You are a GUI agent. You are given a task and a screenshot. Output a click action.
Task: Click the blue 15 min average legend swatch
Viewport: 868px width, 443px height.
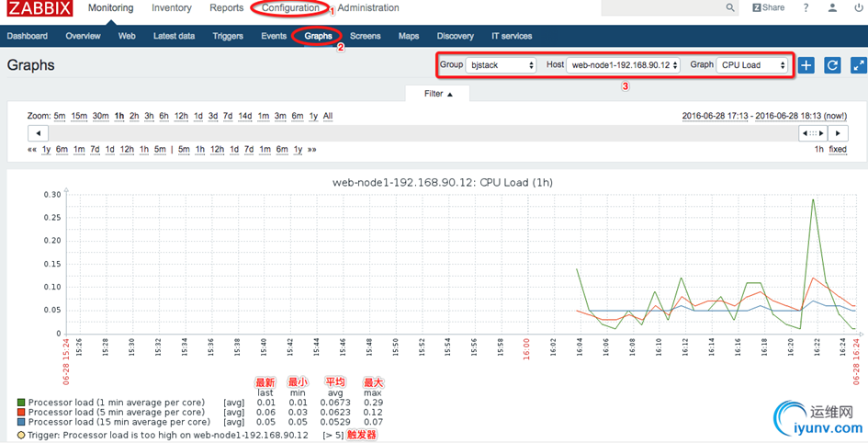22,423
